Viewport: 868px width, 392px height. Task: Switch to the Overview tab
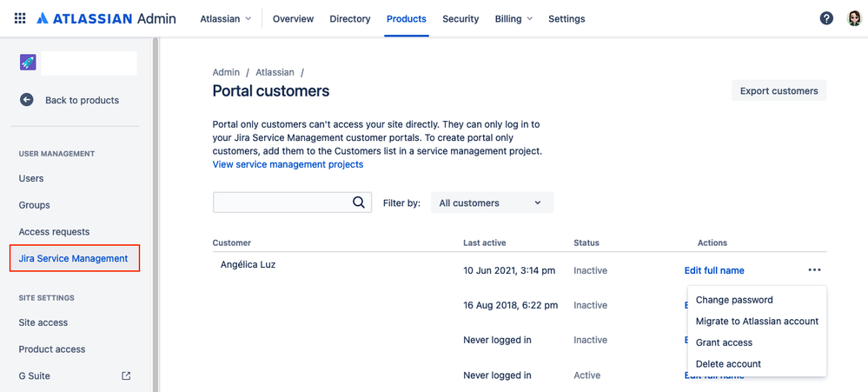pyautogui.click(x=294, y=19)
